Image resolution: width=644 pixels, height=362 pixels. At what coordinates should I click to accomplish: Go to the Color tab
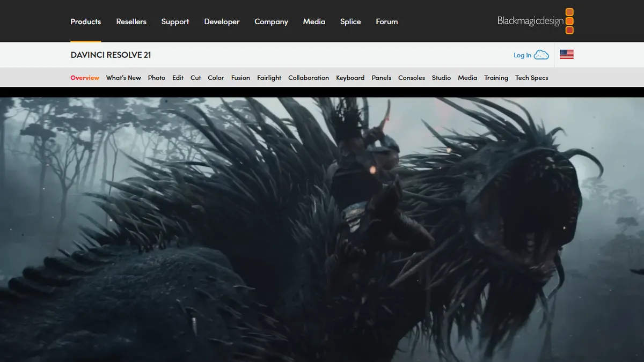[x=216, y=78]
